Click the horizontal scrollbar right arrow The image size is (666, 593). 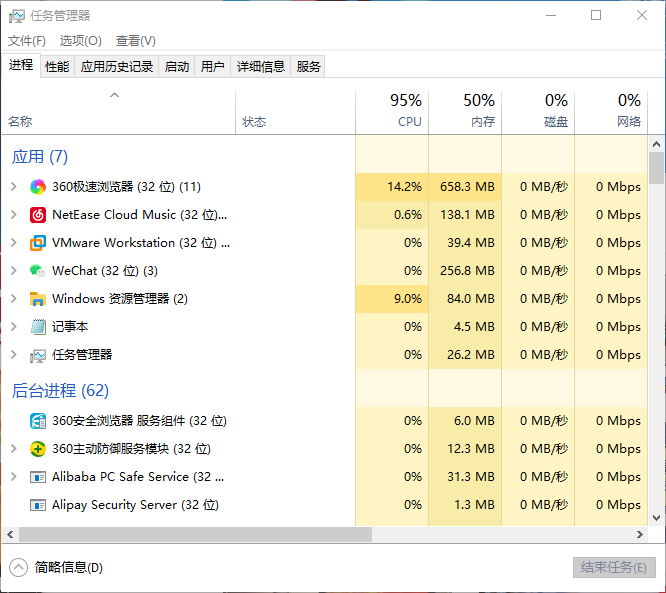tap(640, 535)
